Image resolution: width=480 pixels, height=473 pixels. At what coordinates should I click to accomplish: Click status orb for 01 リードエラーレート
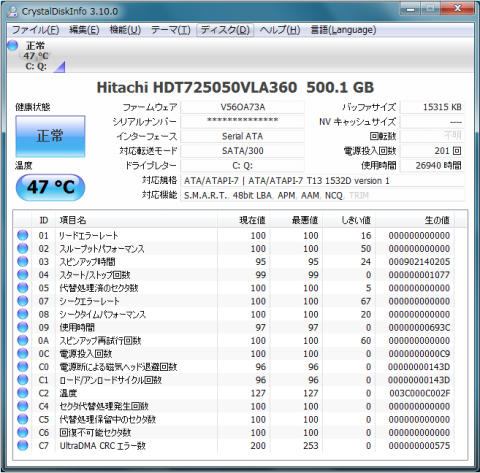click(23, 235)
